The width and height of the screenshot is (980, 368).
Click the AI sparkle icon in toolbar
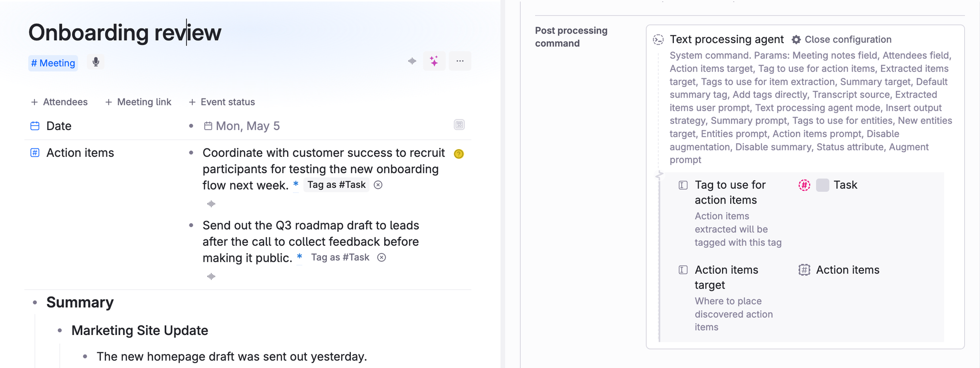click(x=434, y=61)
